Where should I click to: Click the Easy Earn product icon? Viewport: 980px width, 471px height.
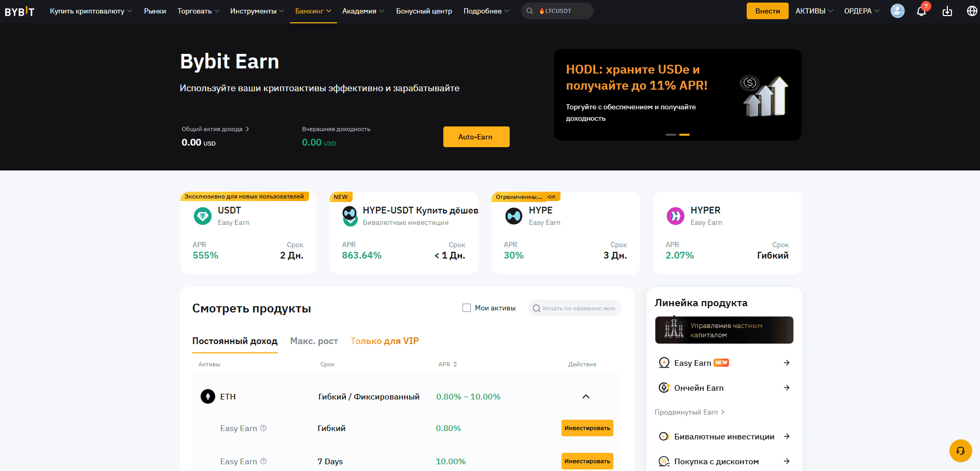[664, 363]
